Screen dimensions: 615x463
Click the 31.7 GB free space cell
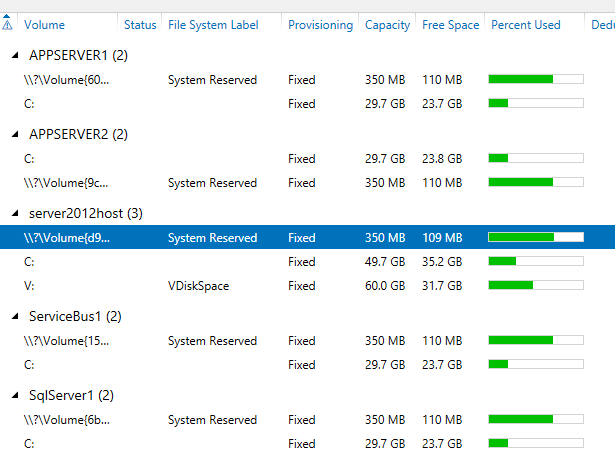coord(442,285)
